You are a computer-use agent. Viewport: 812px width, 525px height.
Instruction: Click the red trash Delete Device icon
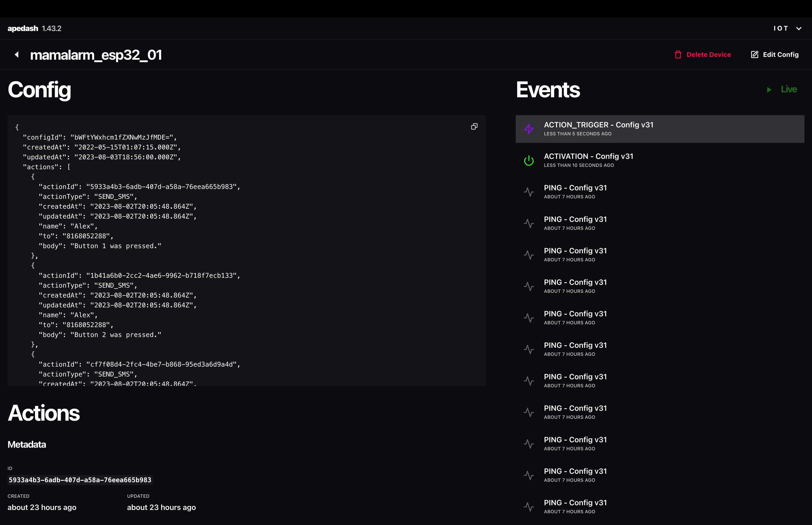click(x=678, y=55)
